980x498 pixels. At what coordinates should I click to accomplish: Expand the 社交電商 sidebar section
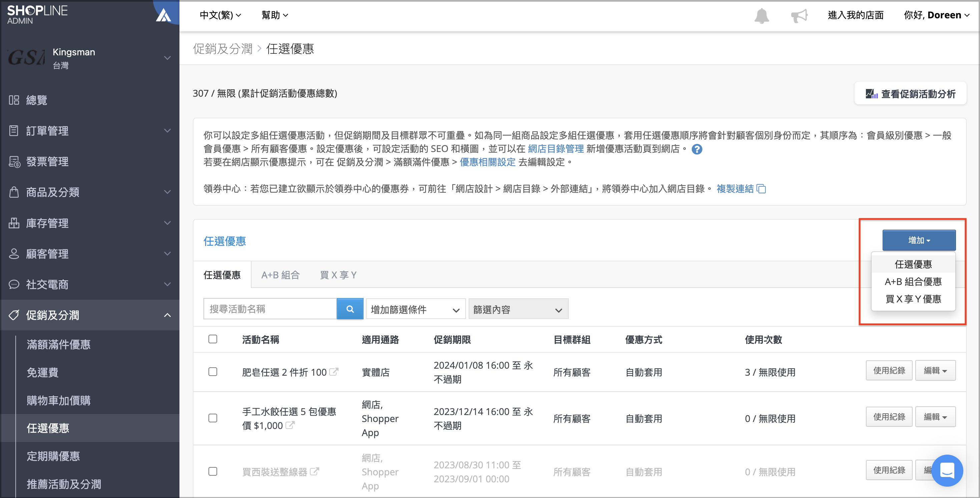click(167, 284)
